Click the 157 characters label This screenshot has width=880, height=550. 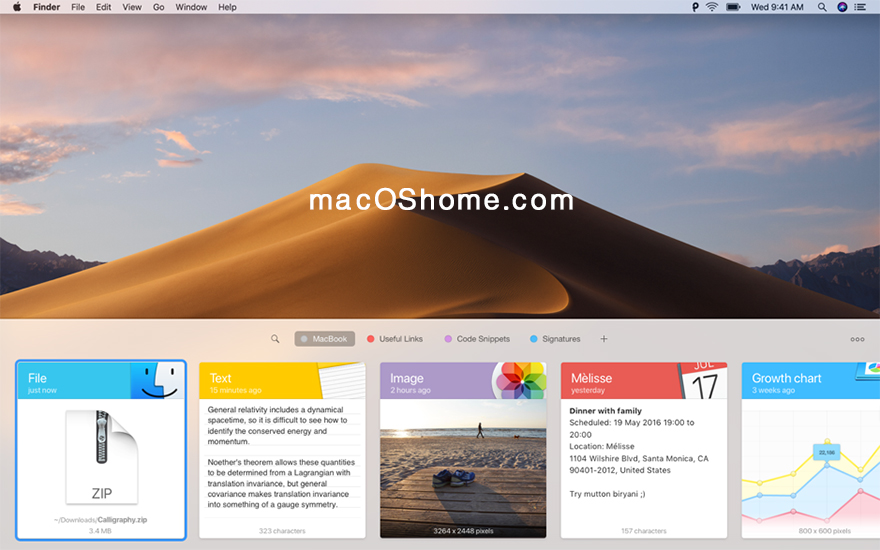[644, 530]
